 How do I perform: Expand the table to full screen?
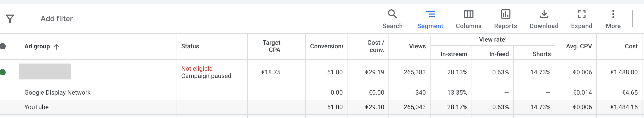[x=582, y=19]
